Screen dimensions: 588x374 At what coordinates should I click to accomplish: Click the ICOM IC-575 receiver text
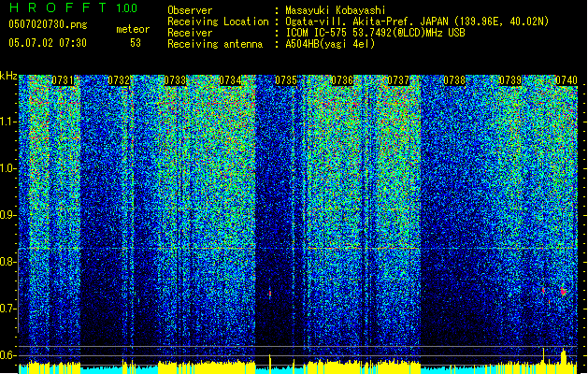click(375, 33)
